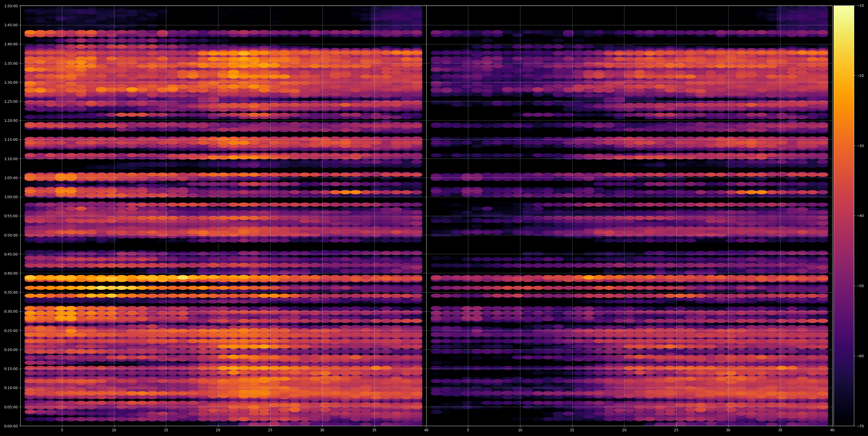Pick the −40 colorbar tick label

point(860,216)
